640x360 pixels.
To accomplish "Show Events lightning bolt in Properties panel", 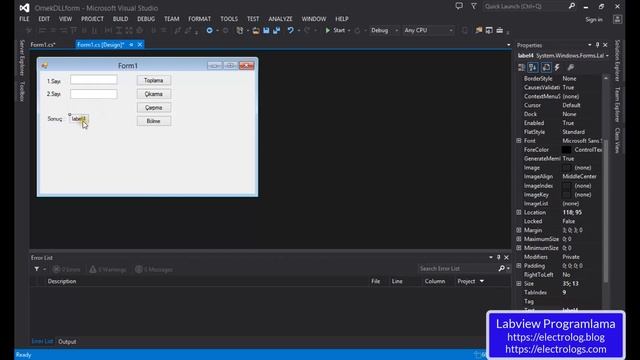I will (557, 67).
